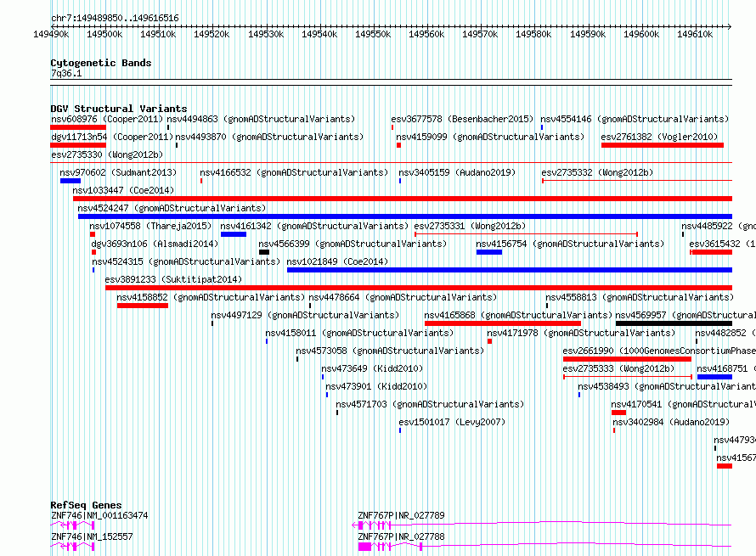The image size is (756, 556).
Task: Open the ZNF746|NM_001163474 gene label
Action: click(99, 515)
